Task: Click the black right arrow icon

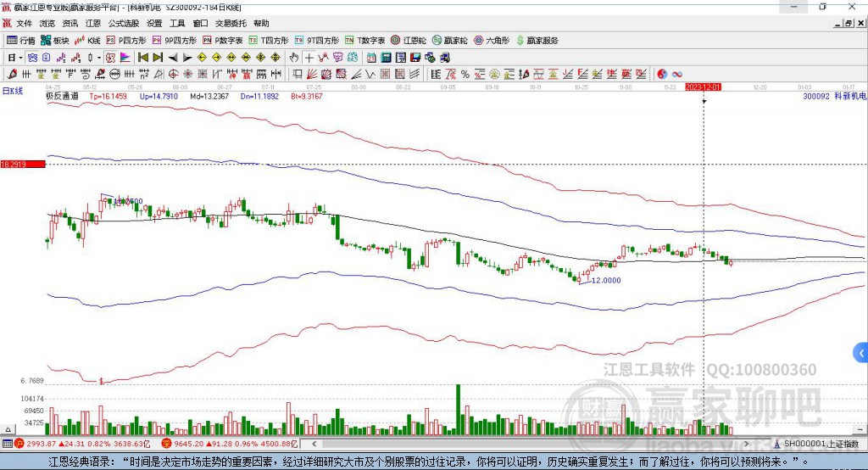Action: 187,58
